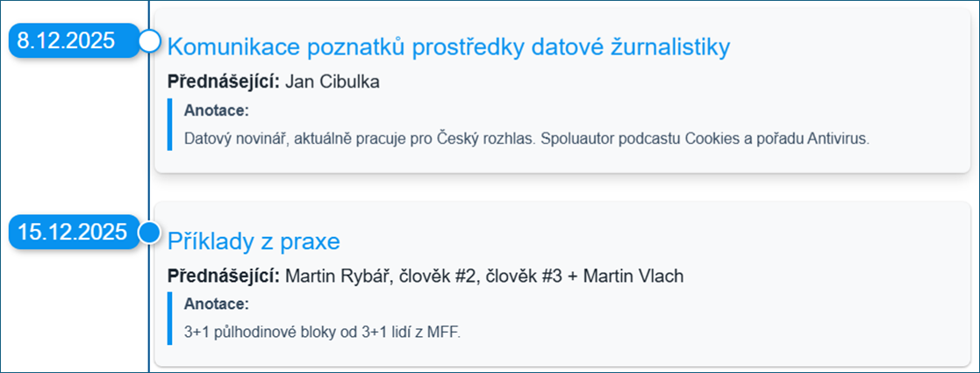Click the speaker name Martin Vlach
Viewport: 980px width, 373px height.
tap(633, 276)
